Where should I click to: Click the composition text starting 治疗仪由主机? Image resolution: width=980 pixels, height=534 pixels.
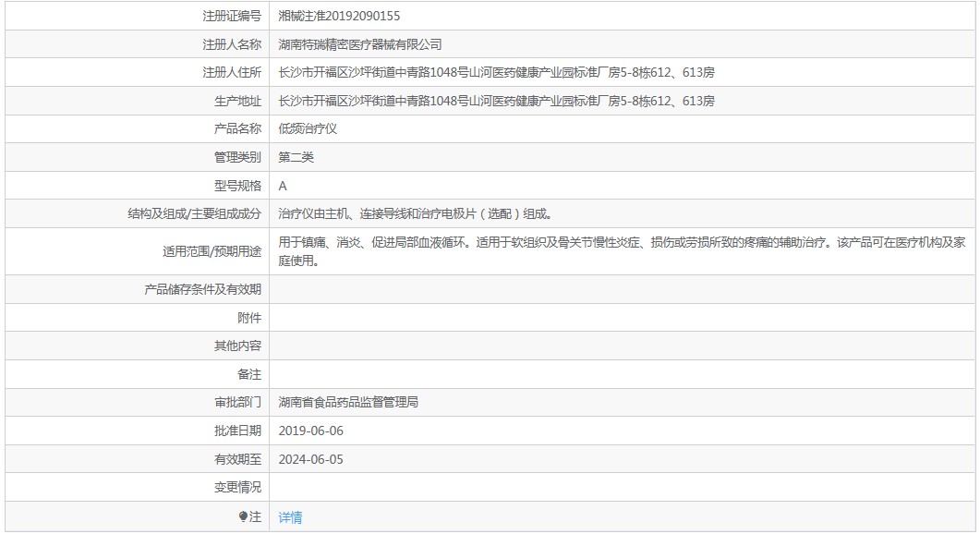[416, 213]
